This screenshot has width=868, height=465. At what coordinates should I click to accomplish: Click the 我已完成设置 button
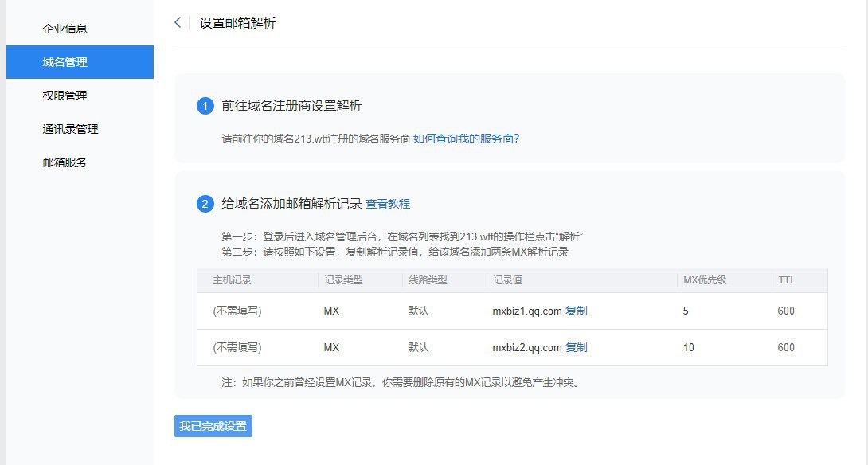coord(213,426)
